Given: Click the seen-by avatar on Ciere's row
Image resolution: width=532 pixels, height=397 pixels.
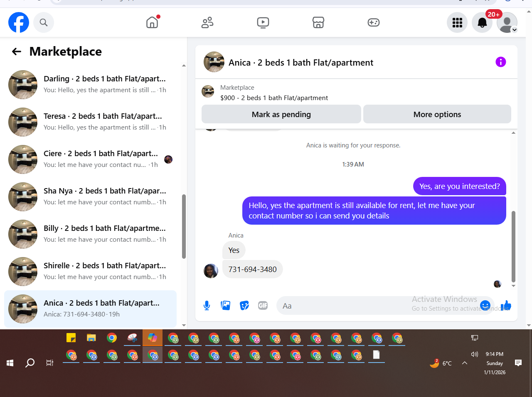Looking at the screenshot, I should pyautogui.click(x=168, y=159).
